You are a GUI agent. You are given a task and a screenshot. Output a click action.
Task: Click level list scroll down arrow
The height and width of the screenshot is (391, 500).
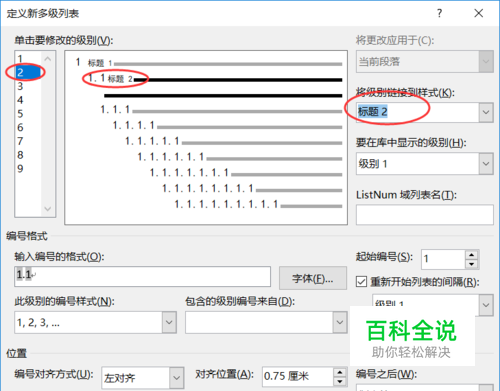point(48,209)
